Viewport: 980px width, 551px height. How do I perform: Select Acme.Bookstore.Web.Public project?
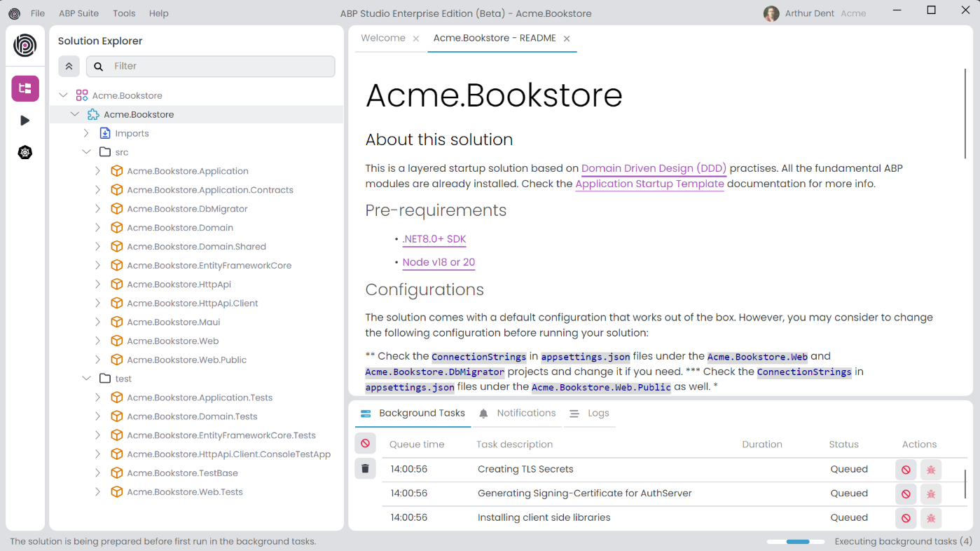click(x=186, y=360)
